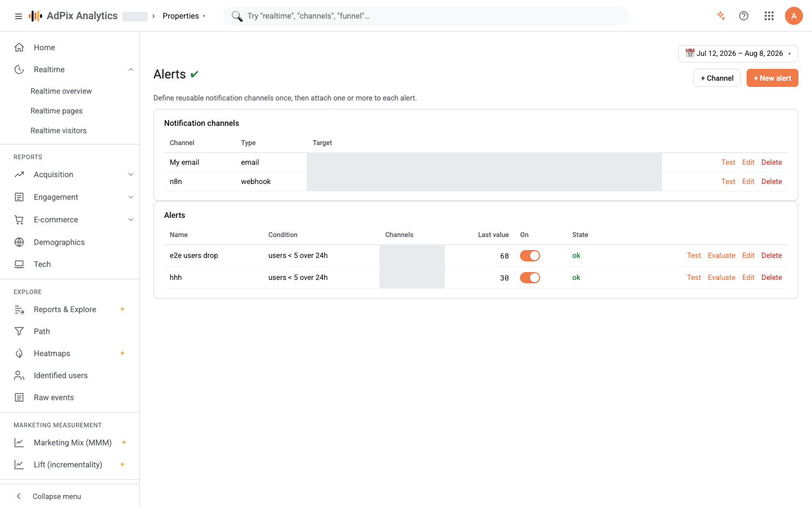Screen dimensions: 812x508
Task: Click the green check mark beside Alerts
Action: coord(195,74)
